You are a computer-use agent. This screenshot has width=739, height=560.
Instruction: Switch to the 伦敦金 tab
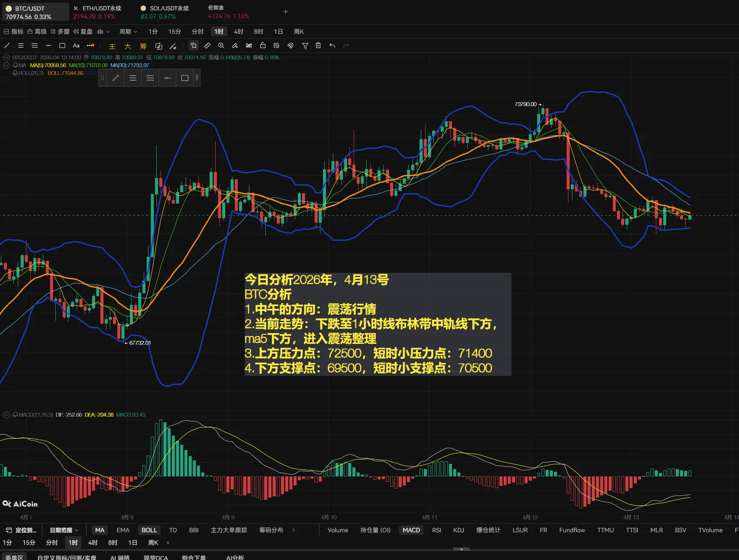pos(229,12)
